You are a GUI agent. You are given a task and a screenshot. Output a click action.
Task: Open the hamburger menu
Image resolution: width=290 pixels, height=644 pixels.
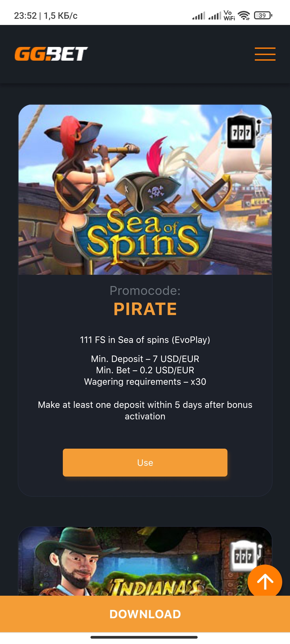265,54
